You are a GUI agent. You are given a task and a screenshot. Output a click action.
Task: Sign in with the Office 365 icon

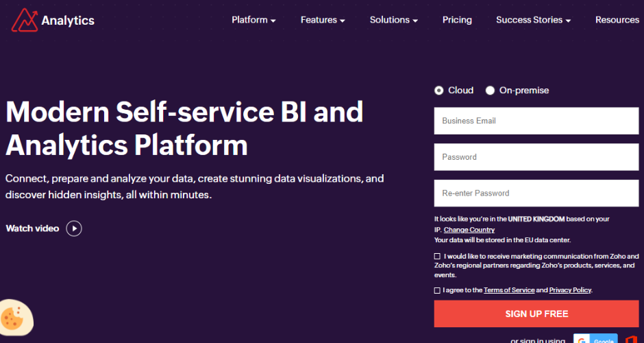point(632,339)
